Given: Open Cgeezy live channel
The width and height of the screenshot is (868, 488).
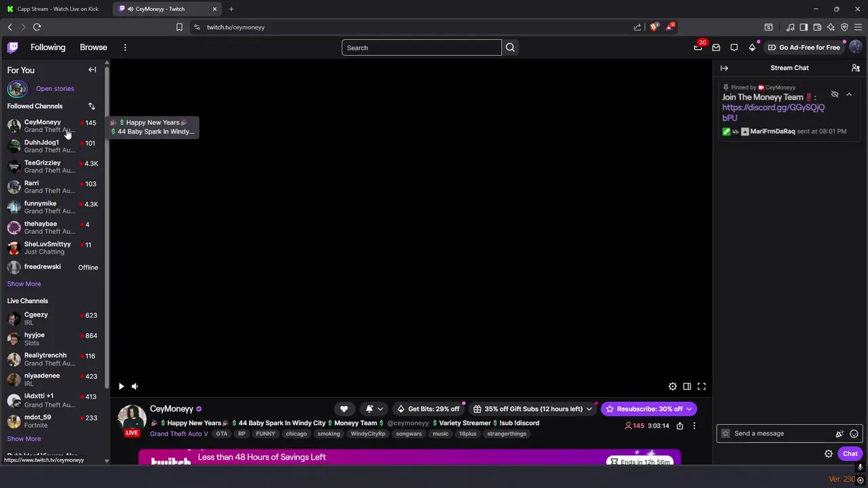Looking at the screenshot, I should [x=53, y=319].
